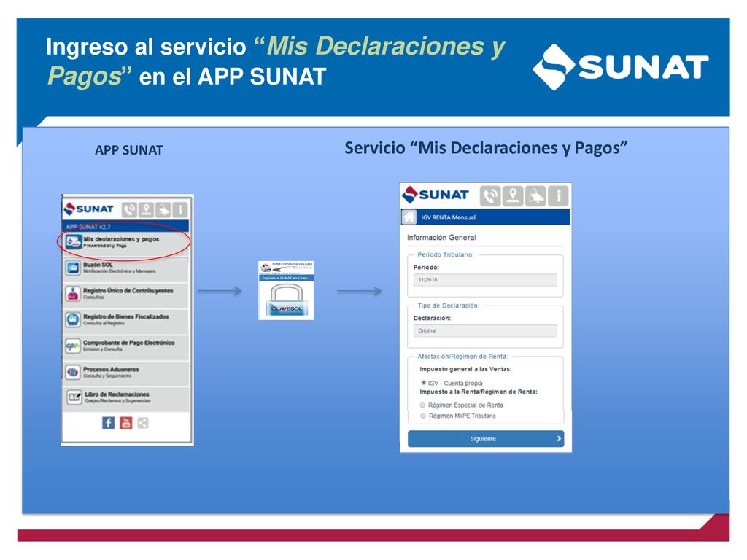
Task: Click the Tipo de Declaración group label
Action: pyautogui.click(x=449, y=306)
